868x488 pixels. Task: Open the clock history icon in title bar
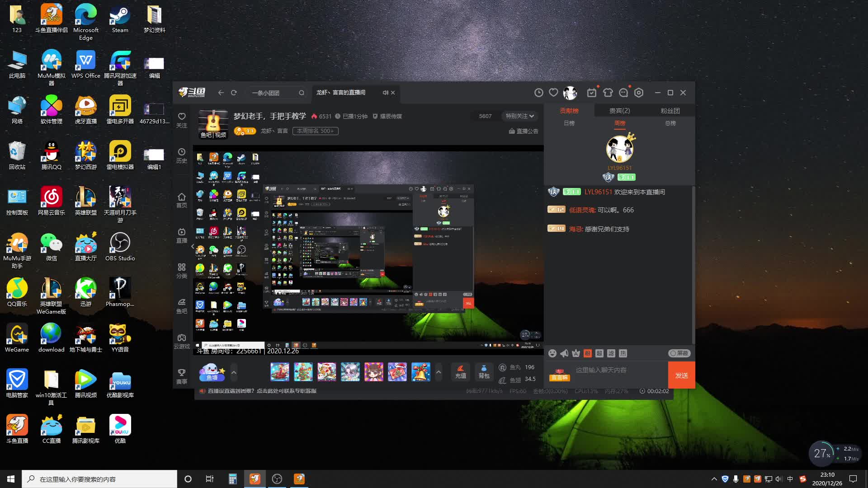pos(538,93)
